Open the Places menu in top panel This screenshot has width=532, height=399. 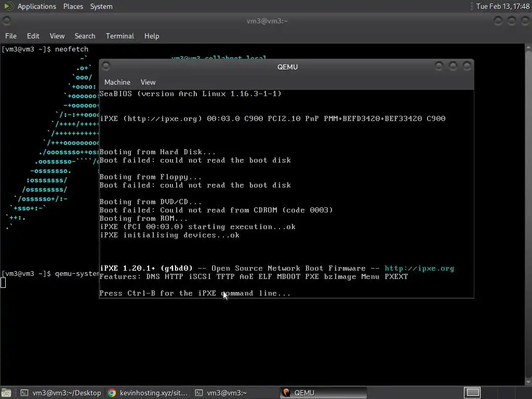(x=73, y=6)
